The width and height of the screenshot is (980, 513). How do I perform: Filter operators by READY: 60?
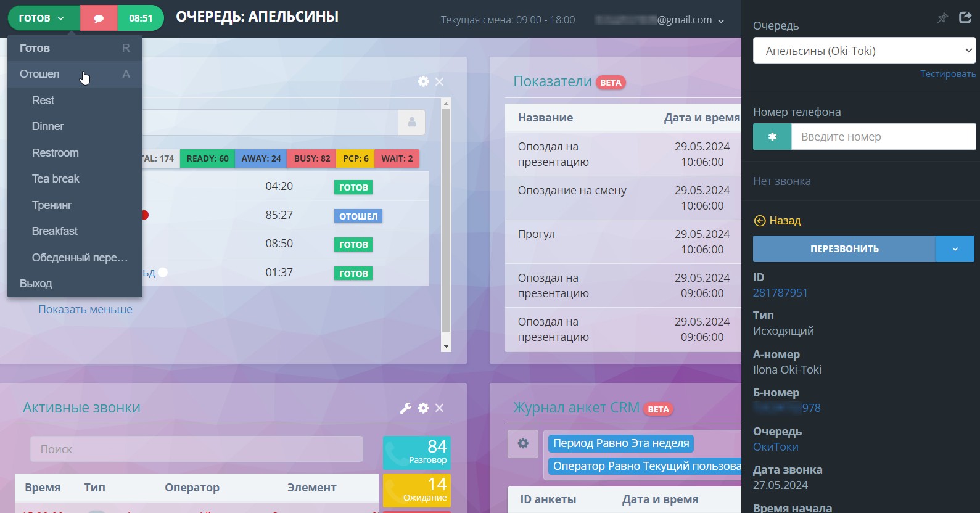click(207, 158)
